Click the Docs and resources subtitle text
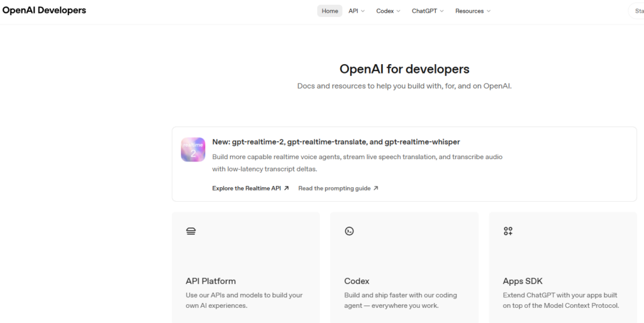This screenshot has height=323, width=644. pyautogui.click(x=404, y=86)
